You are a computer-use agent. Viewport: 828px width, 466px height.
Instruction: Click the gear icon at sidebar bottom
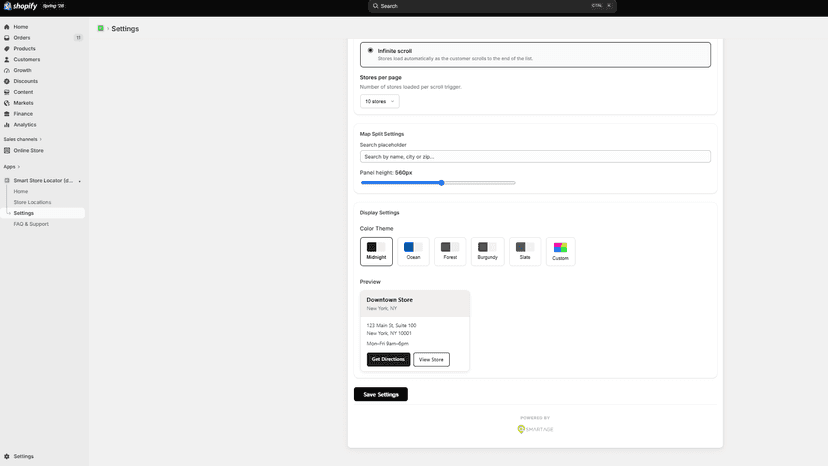7,456
